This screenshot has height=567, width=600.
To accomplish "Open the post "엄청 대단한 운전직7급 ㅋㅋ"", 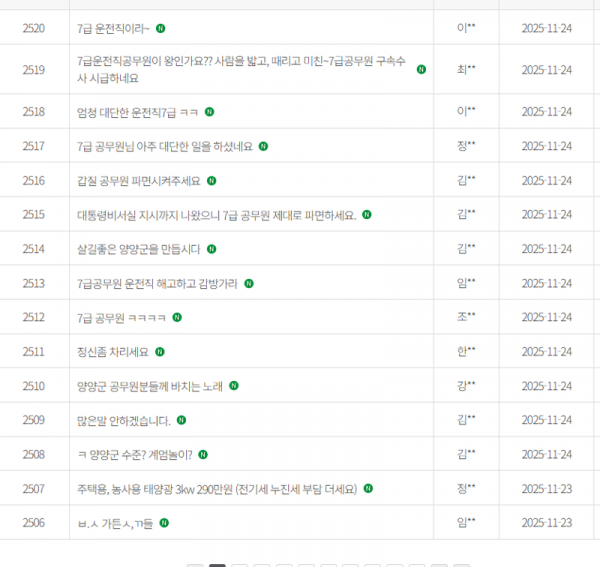I will [137, 111].
